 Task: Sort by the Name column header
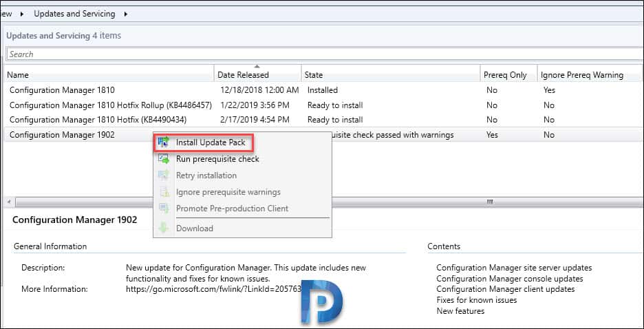click(110, 75)
